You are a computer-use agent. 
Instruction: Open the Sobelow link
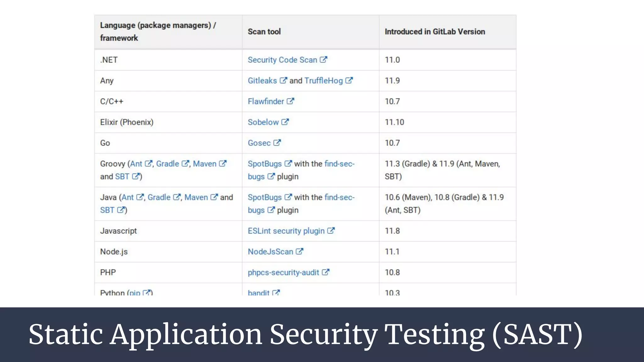click(x=263, y=122)
